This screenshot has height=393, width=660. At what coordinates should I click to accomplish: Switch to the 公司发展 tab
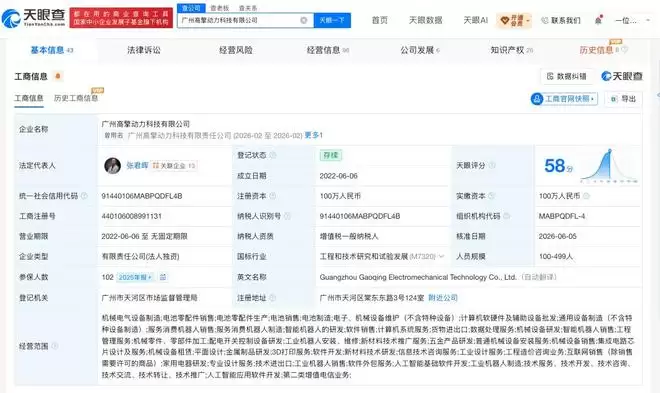pyautogui.click(x=420, y=50)
